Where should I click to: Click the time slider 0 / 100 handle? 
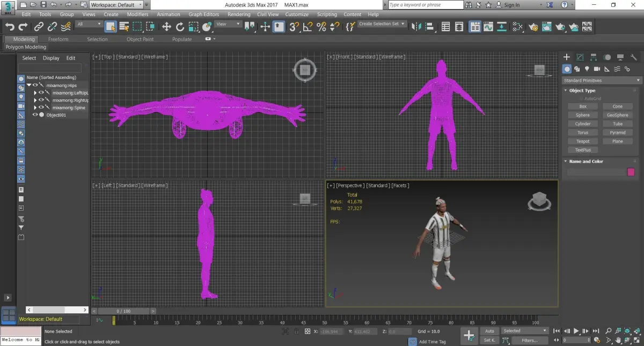123,311
